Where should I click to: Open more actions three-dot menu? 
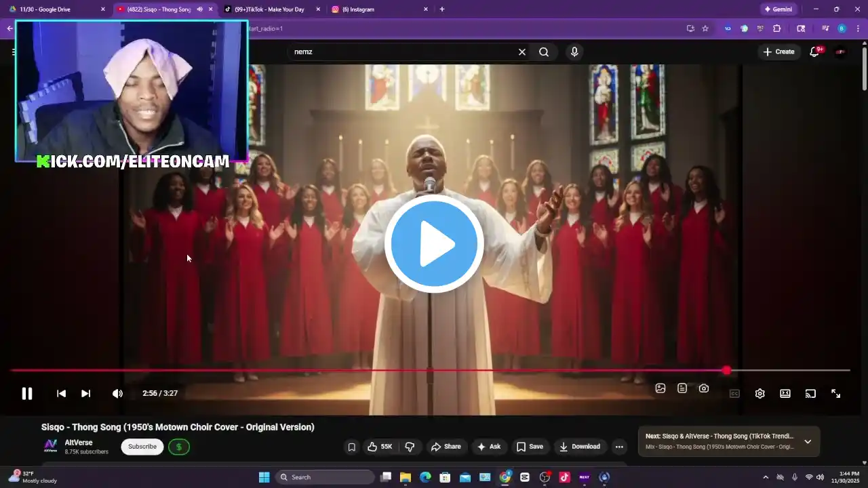[618, 447]
